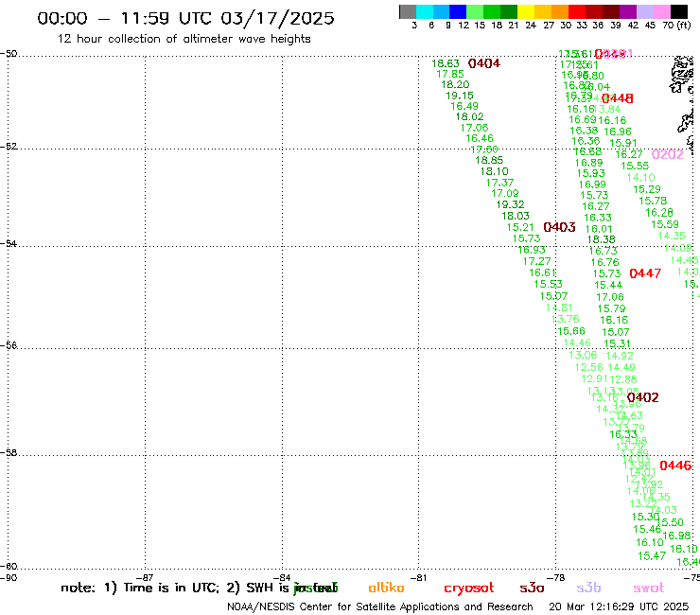The image size is (700, 615).
Task: Click the wave height value 15.21
Action: click(x=520, y=227)
